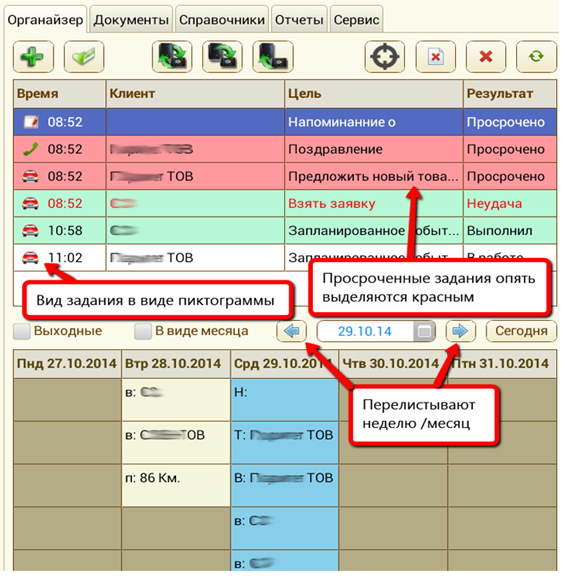
Task: Enable the Выходные checkbox
Action: pos(22,331)
